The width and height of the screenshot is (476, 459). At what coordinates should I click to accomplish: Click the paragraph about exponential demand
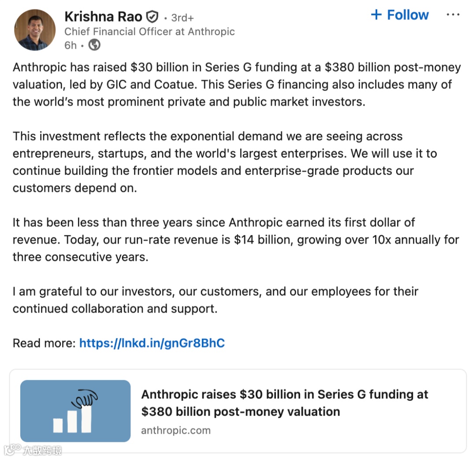[x=224, y=162]
